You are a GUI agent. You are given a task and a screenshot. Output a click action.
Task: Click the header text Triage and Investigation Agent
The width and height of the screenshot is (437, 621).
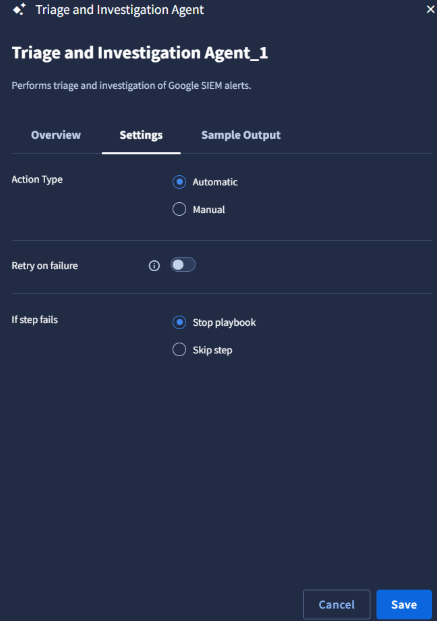(120, 10)
